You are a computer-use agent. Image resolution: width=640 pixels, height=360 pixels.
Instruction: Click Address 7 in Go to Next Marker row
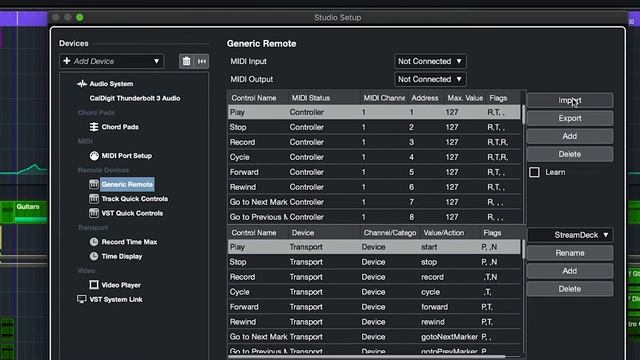click(411, 202)
